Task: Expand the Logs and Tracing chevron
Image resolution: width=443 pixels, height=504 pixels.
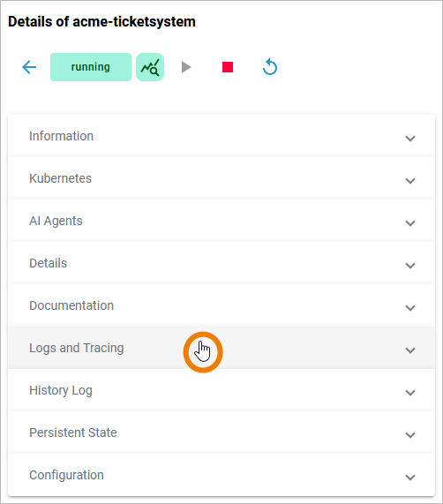Action: click(x=410, y=350)
